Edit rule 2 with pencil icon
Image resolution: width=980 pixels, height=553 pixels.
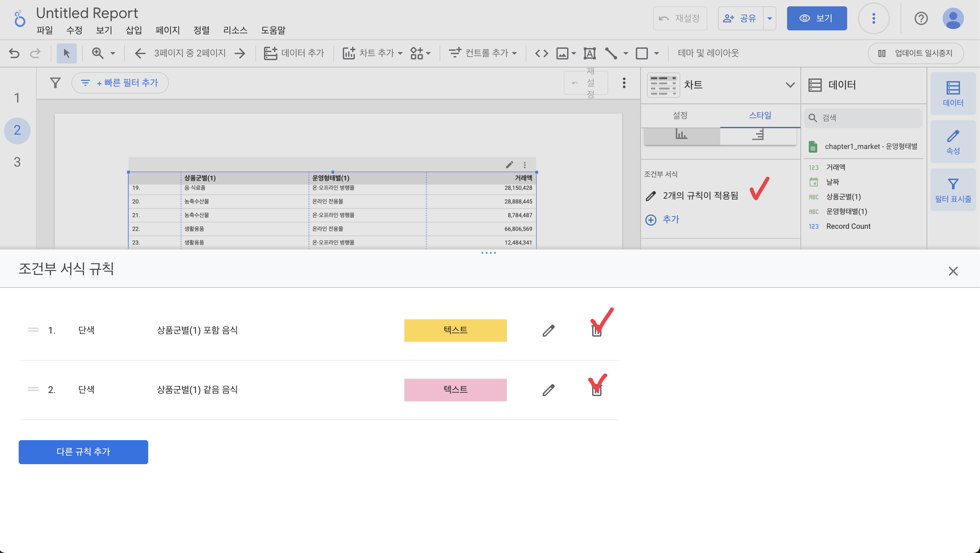[x=548, y=390]
